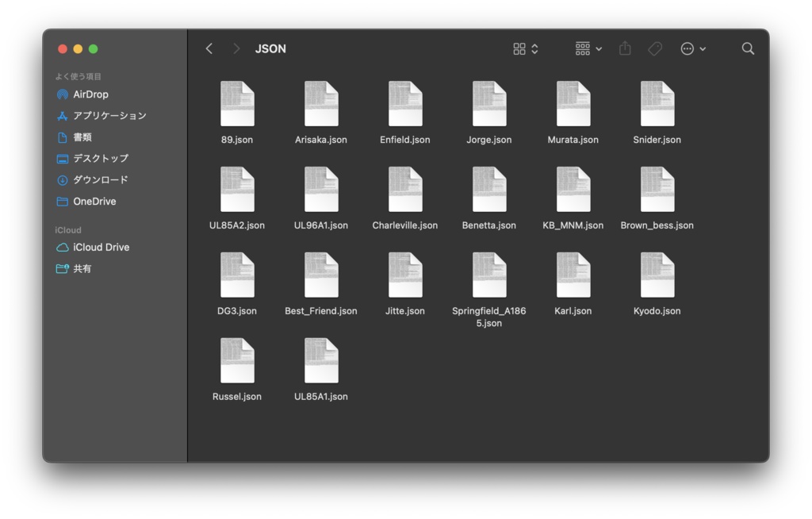This screenshot has height=519, width=812.
Task: Select the Brown_bess.json file icon
Action: [x=657, y=189]
